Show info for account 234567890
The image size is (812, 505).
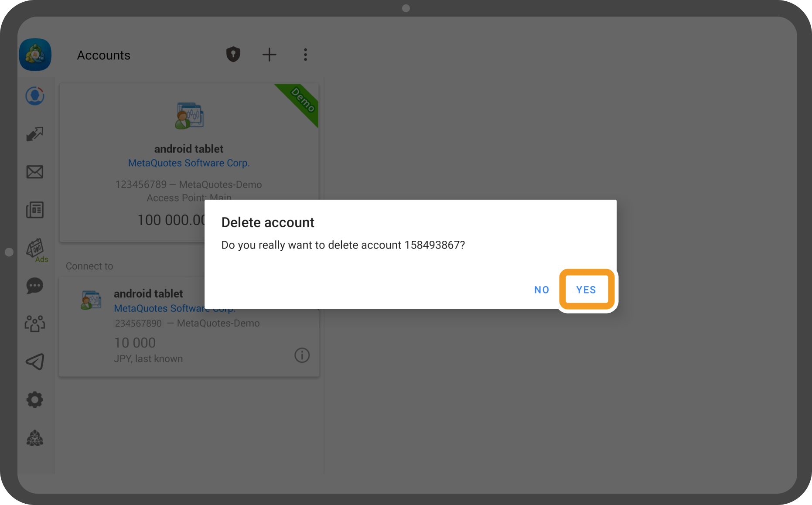[302, 355]
